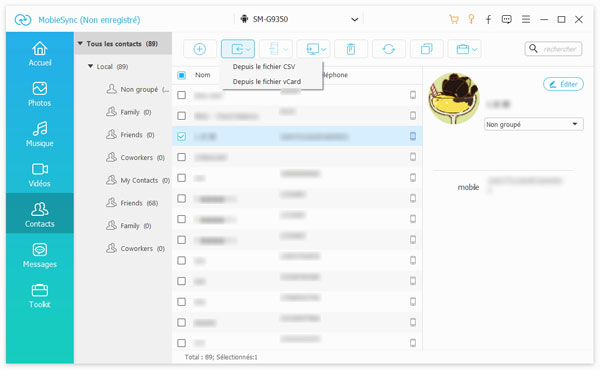The width and height of the screenshot is (600, 370).
Task: Open the Toolkit section
Action: point(40,295)
